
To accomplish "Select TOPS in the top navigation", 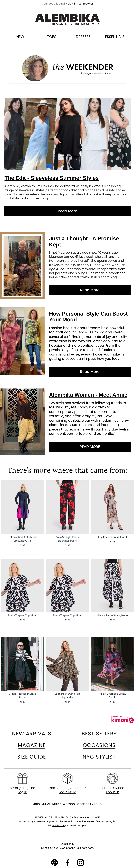I will (52, 37).
